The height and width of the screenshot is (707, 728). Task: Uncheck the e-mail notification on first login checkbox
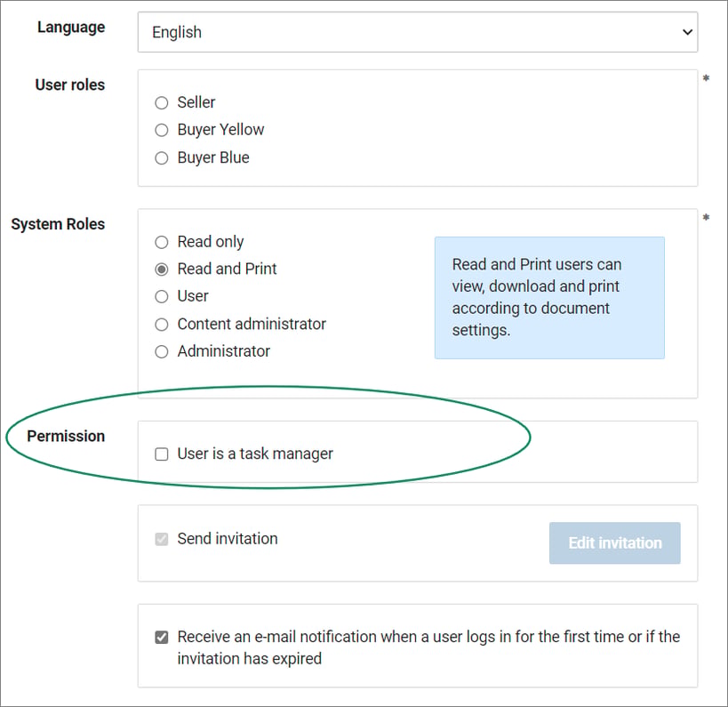tap(162, 637)
